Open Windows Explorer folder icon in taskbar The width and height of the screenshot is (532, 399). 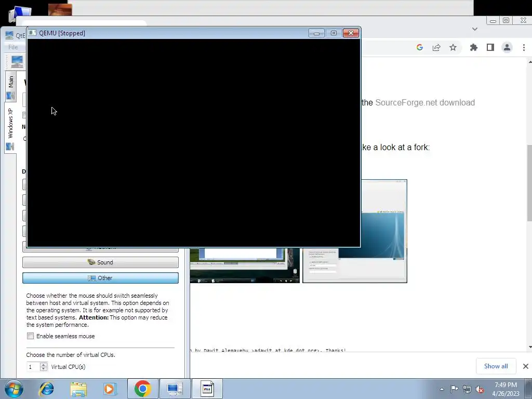click(x=78, y=389)
